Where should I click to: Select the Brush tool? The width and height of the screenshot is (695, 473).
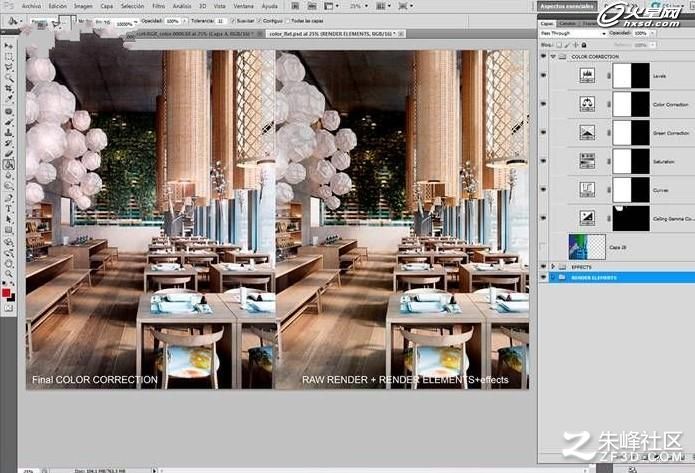(8, 122)
